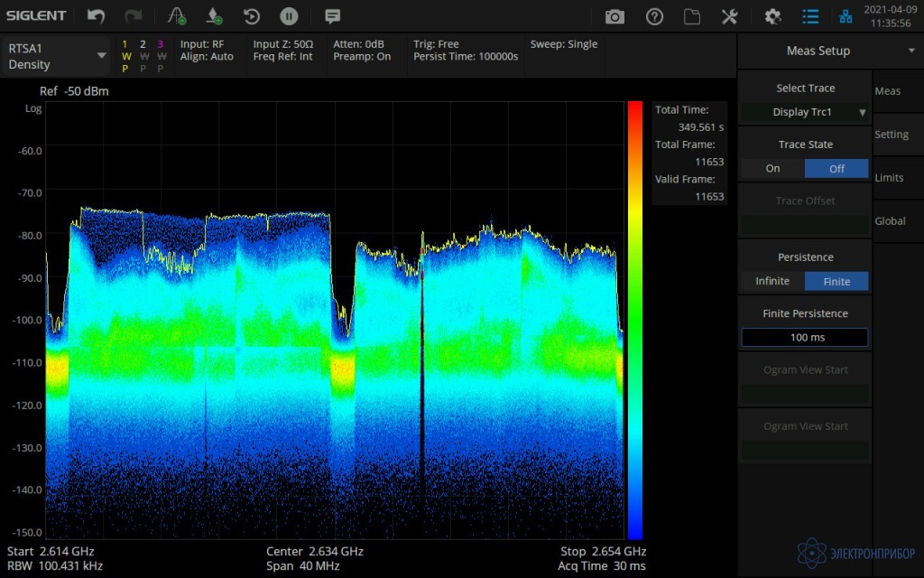Click the Finite Persistence 100 ms field

(x=805, y=338)
